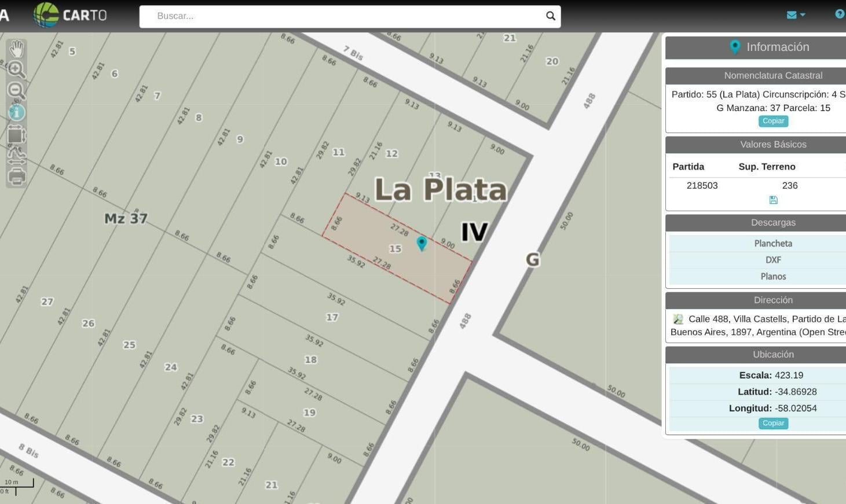Click the Mz 37 block label
The height and width of the screenshot is (504, 846).
[126, 218]
